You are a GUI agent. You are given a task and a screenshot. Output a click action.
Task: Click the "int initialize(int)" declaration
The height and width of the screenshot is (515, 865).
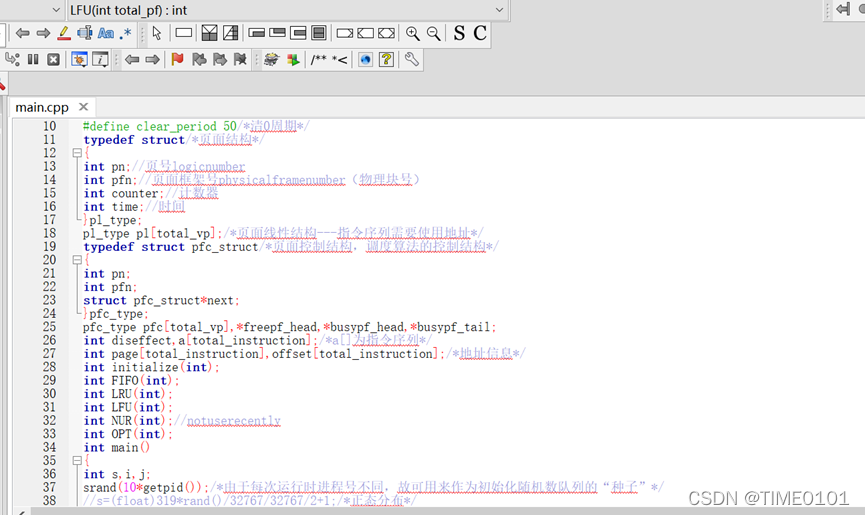[151, 367]
